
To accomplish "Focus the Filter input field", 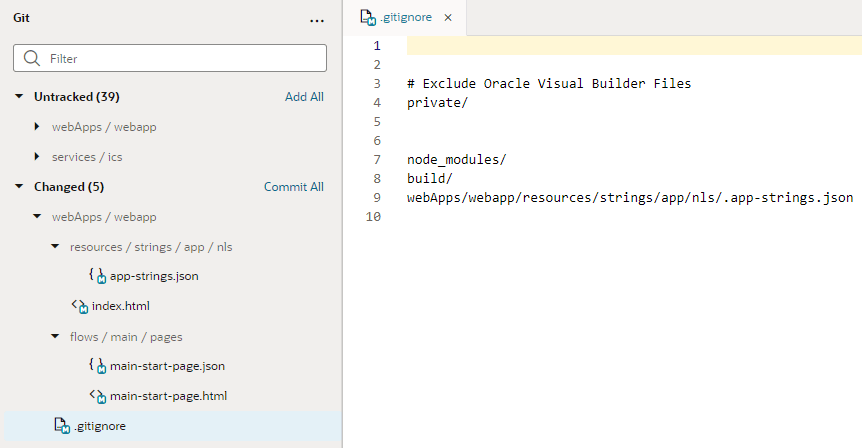I will click(180, 59).
